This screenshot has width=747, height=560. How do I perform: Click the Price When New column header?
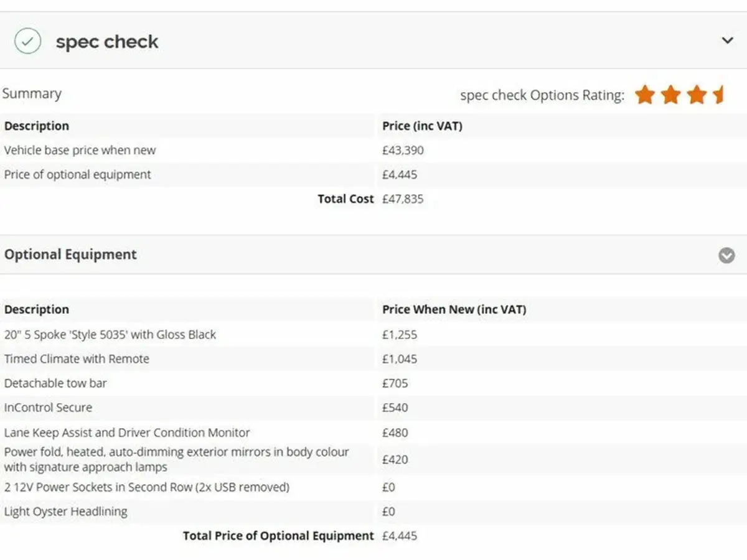[454, 309]
